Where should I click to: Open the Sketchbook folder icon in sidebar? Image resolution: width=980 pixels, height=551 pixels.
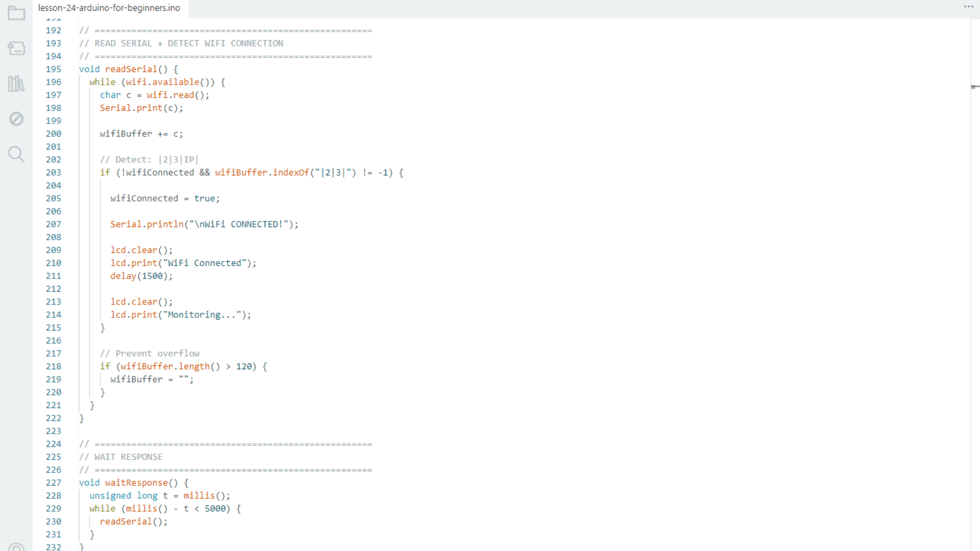coord(16,13)
